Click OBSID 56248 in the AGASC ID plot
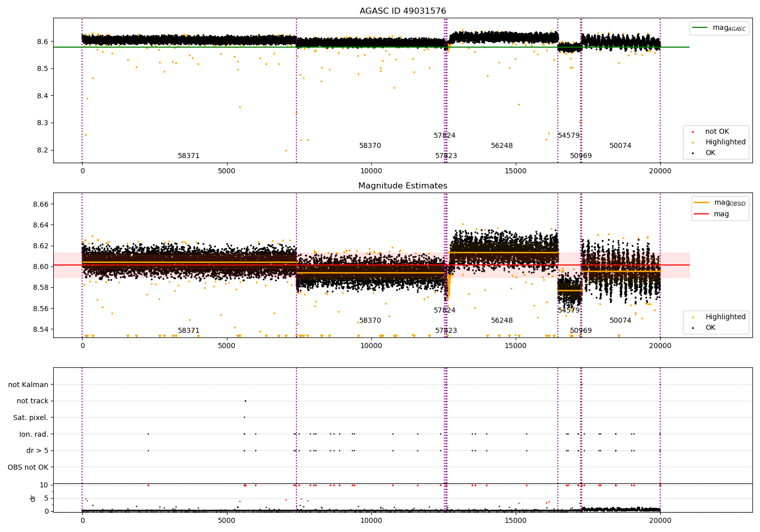Viewport: 760px width, 532px height. [x=502, y=146]
